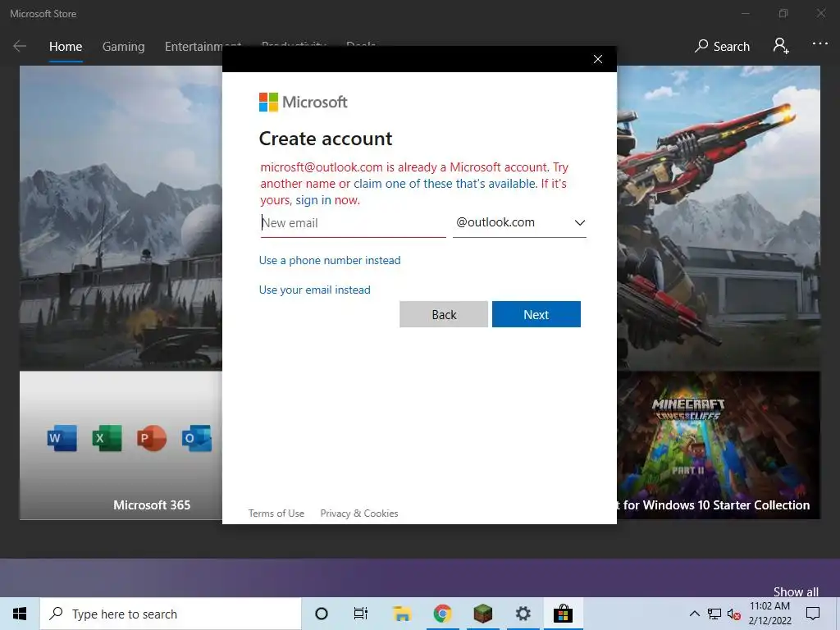The width and height of the screenshot is (840, 630).
Task: Open the Minecraft Starter Collection tile
Action: point(719,445)
